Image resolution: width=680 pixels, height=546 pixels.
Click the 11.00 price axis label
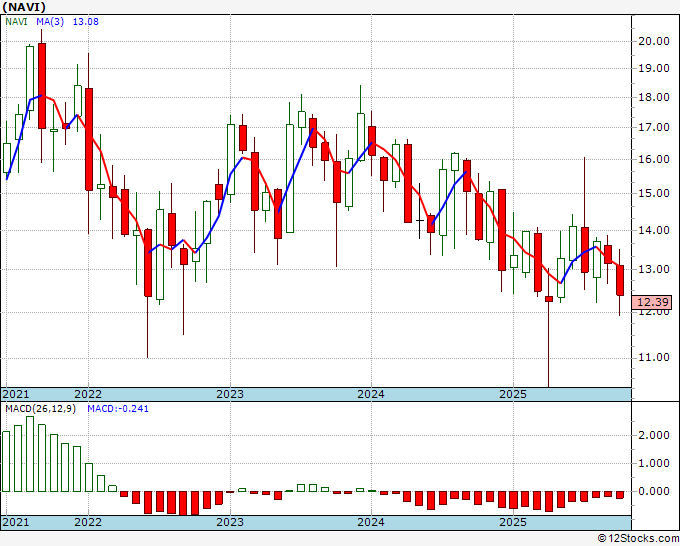pyautogui.click(x=654, y=357)
